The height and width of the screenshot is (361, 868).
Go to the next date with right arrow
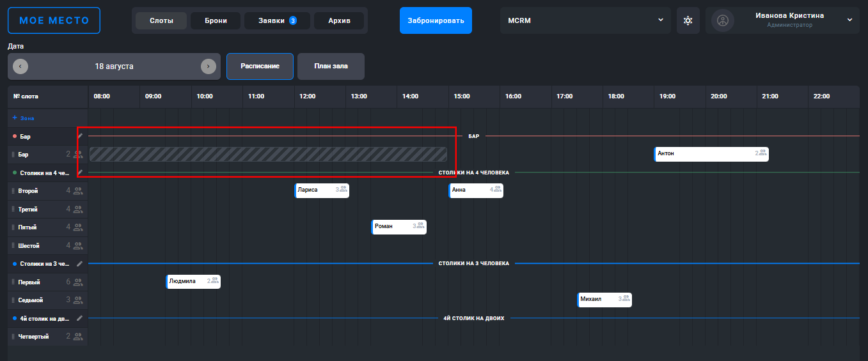pos(209,66)
